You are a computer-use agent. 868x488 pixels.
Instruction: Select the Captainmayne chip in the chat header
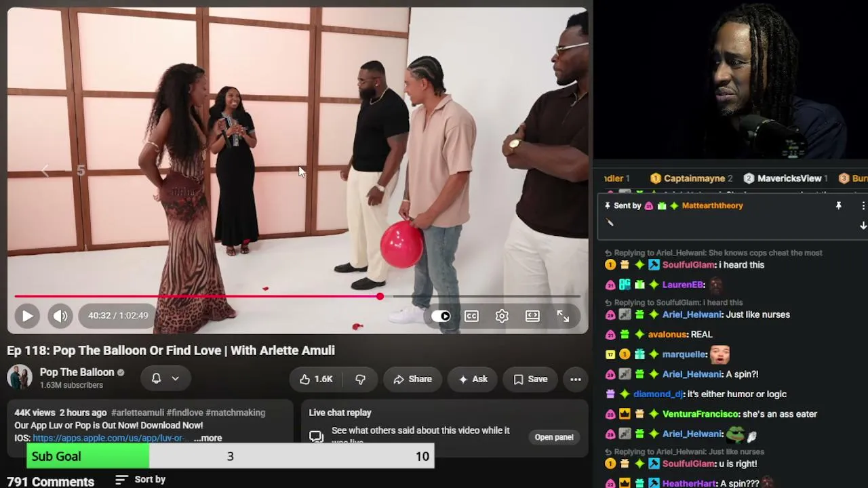(x=692, y=178)
